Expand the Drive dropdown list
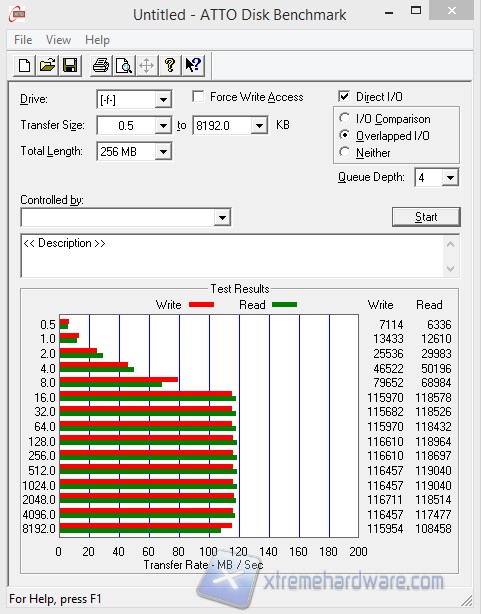 (163, 100)
